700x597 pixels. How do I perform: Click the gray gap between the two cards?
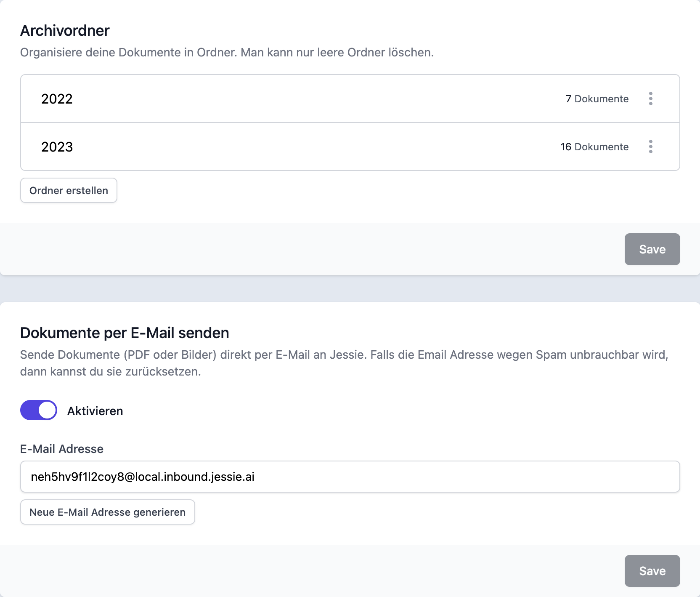350,289
